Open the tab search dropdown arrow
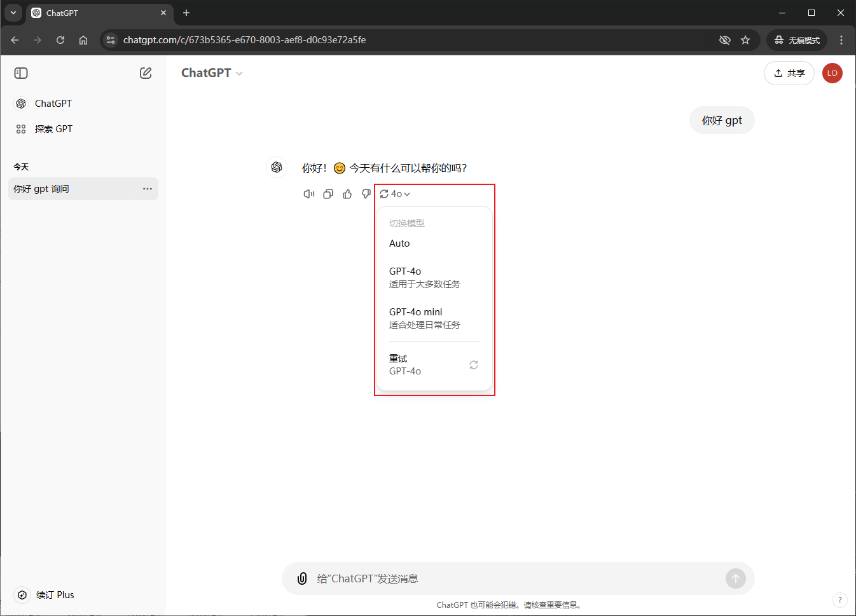This screenshot has height=616, width=856. [x=13, y=13]
